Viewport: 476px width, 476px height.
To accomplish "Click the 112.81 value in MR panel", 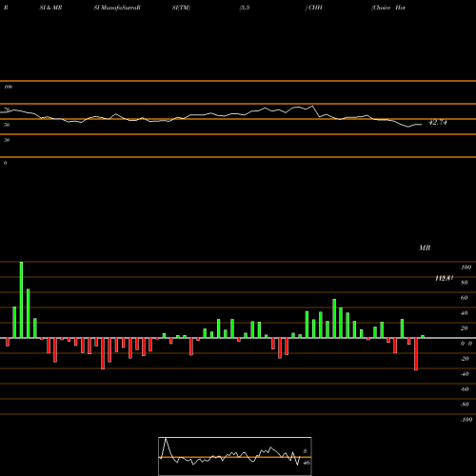I will tap(444, 278).
